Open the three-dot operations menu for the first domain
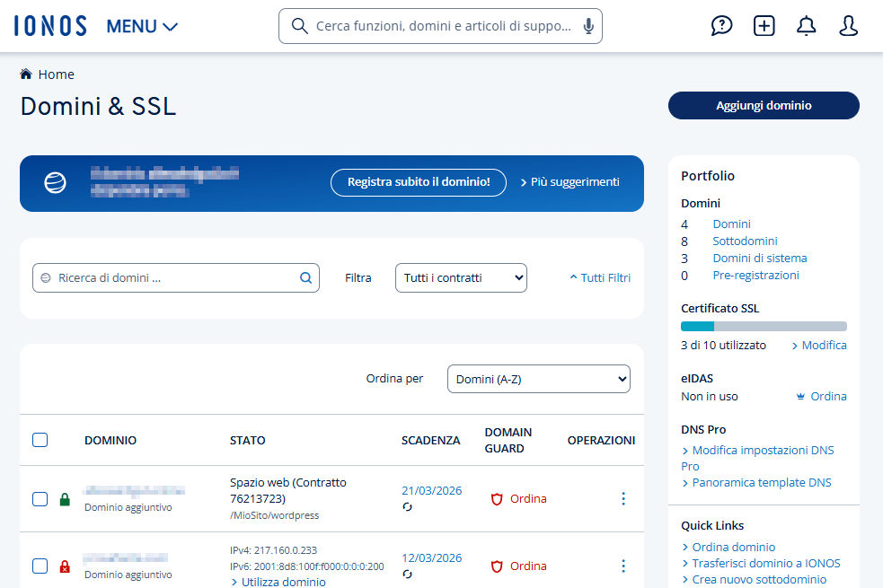The image size is (883, 588). [623, 498]
